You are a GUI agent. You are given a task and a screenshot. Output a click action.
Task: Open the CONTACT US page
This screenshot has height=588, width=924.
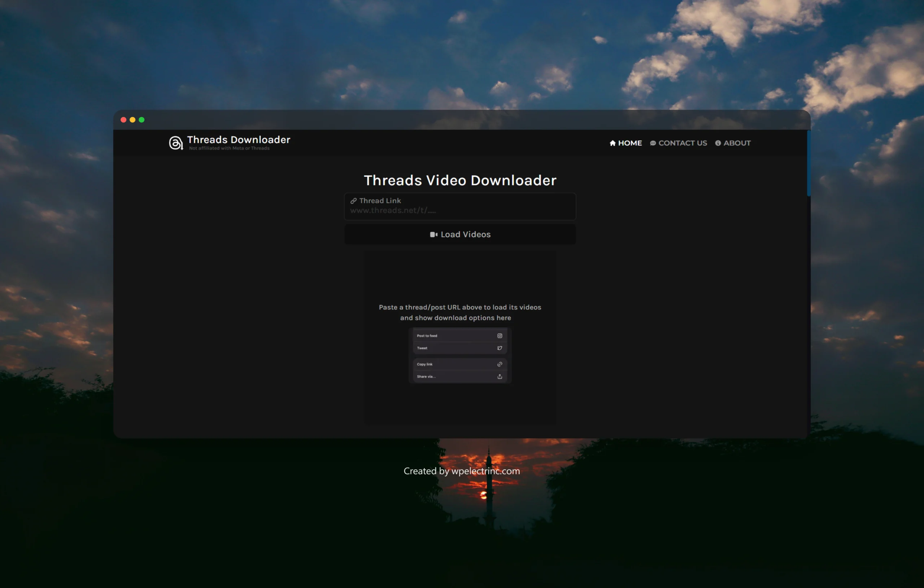tap(679, 143)
